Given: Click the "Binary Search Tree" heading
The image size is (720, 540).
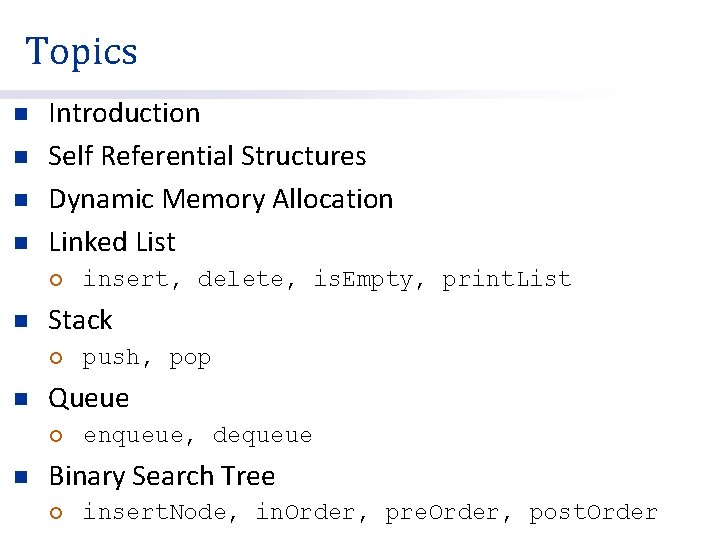Looking at the screenshot, I should click(x=161, y=476).
